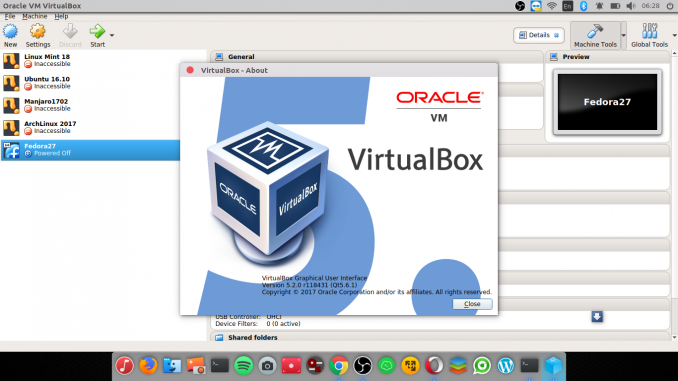Image resolution: width=678 pixels, height=381 pixels.
Task: Open the Settings gear icon
Action: point(38,31)
